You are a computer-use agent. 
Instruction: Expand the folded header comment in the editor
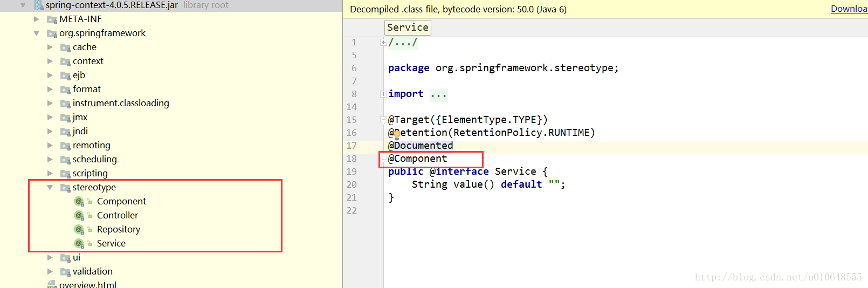pos(383,42)
